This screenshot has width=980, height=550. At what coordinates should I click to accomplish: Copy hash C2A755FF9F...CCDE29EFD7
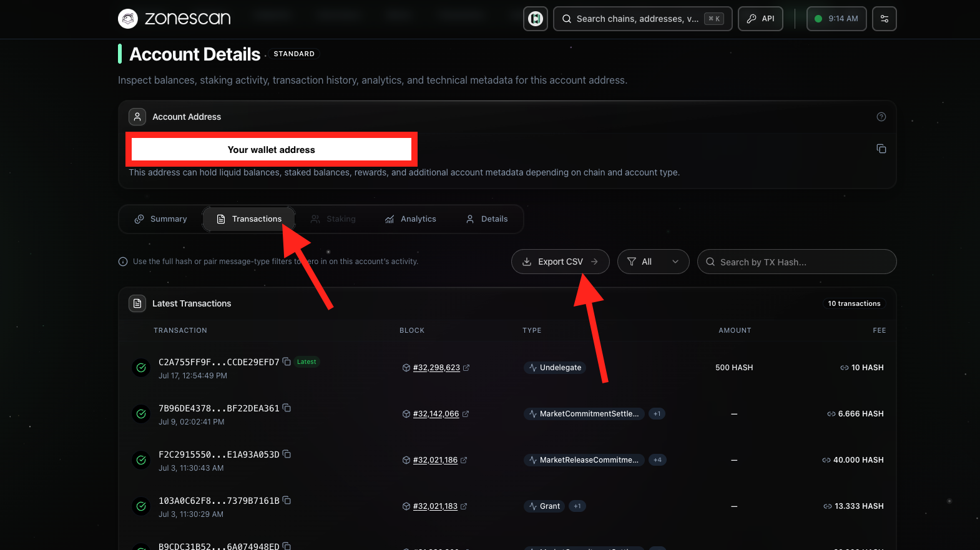(287, 361)
